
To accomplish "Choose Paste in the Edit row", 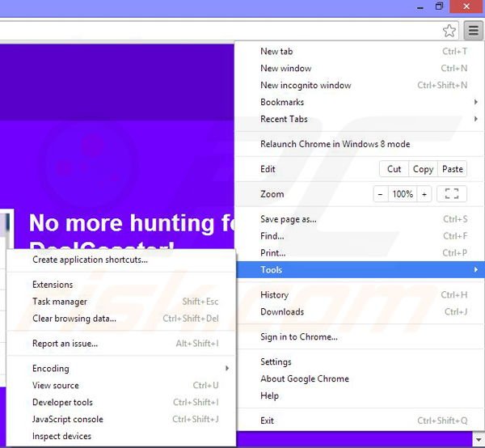I will click(x=452, y=169).
